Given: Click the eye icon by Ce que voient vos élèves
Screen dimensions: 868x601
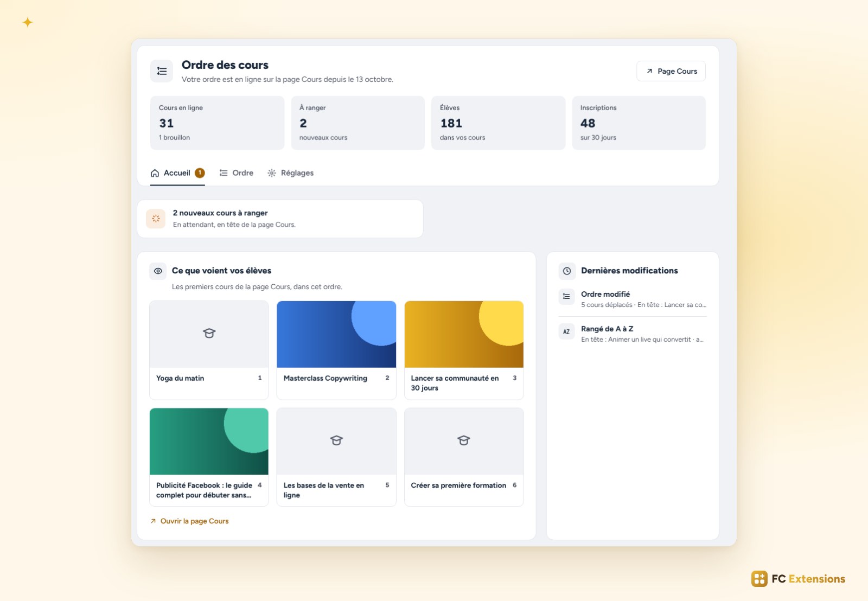Looking at the screenshot, I should 158,271.
